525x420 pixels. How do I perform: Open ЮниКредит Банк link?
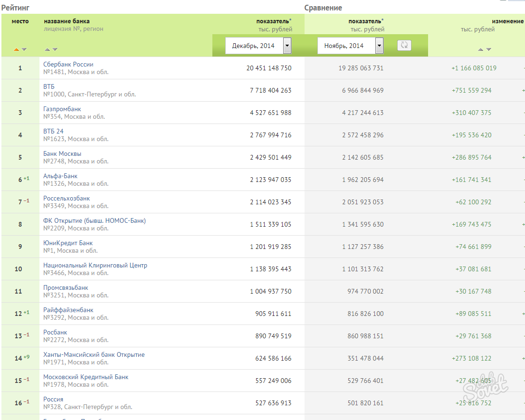(x=68, y=243)
